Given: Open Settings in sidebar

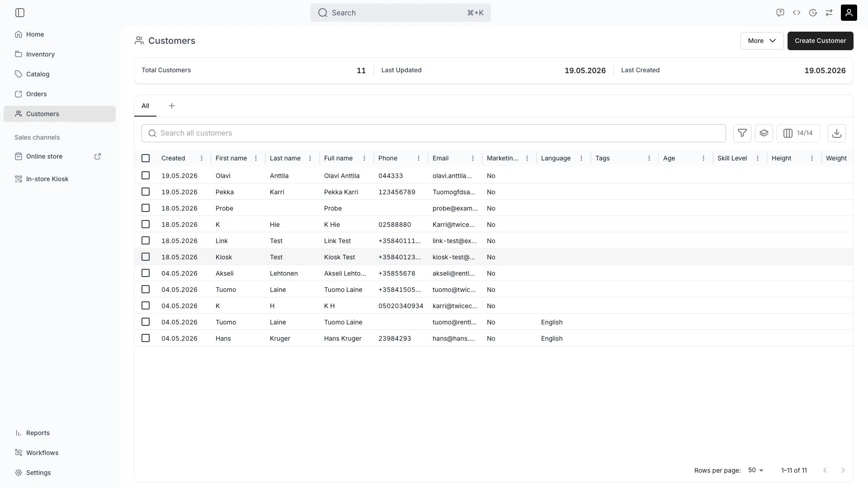Looking at the screenshot, I should (x=60, y=473).
